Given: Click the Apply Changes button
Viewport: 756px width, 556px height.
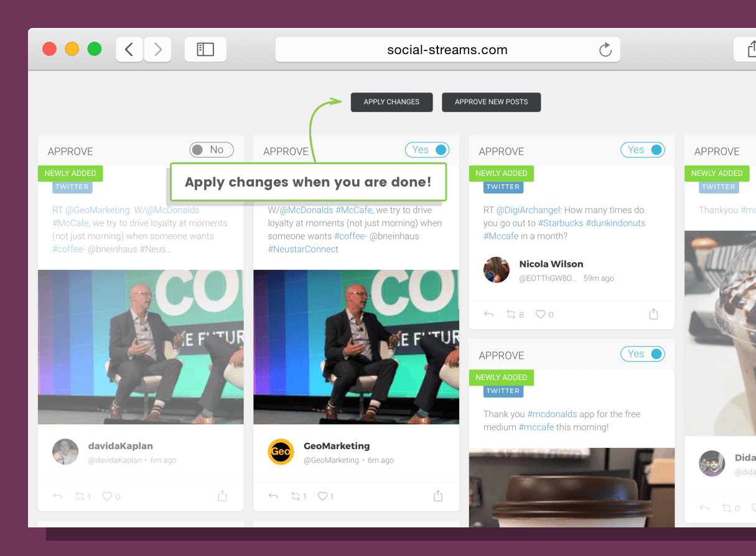Looking at the screenshot, I should [x=391, y=102].
